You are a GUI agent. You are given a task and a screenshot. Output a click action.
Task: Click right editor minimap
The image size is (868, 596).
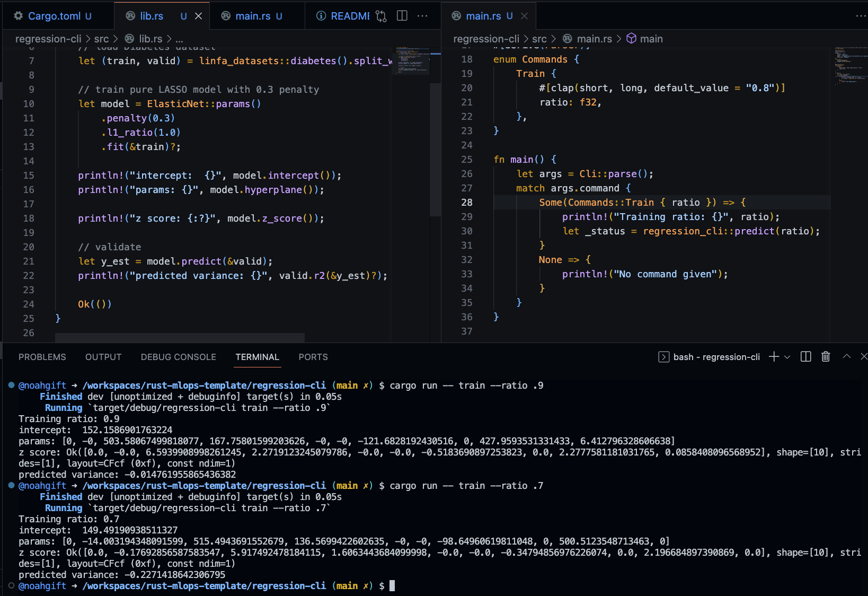851,66
